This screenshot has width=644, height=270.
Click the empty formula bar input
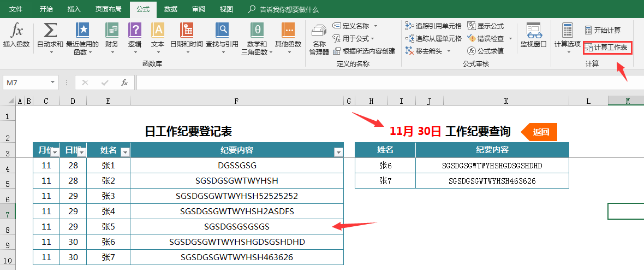tap(389, 83)
